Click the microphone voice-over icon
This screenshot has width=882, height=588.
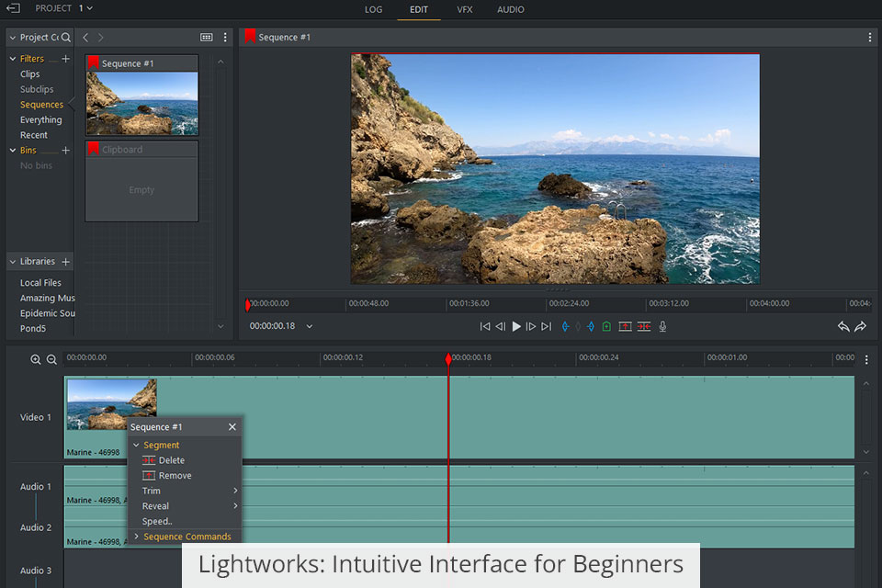[x=662, y=326]
